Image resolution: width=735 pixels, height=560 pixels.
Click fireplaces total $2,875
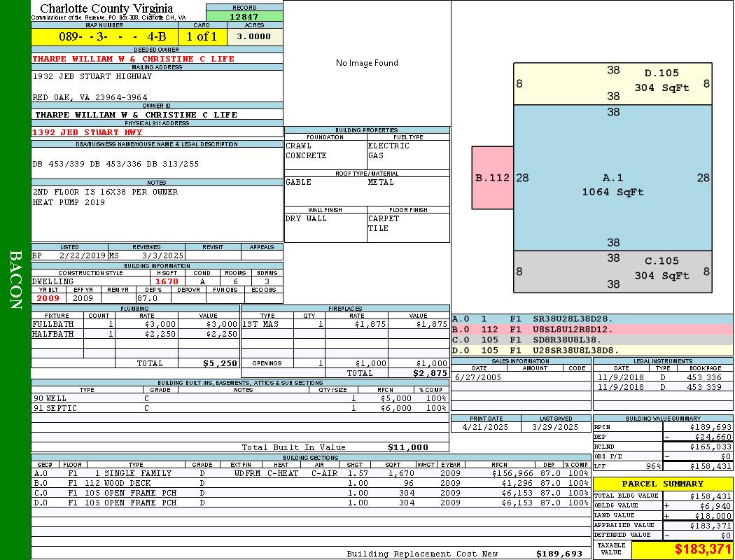(430, 374)
